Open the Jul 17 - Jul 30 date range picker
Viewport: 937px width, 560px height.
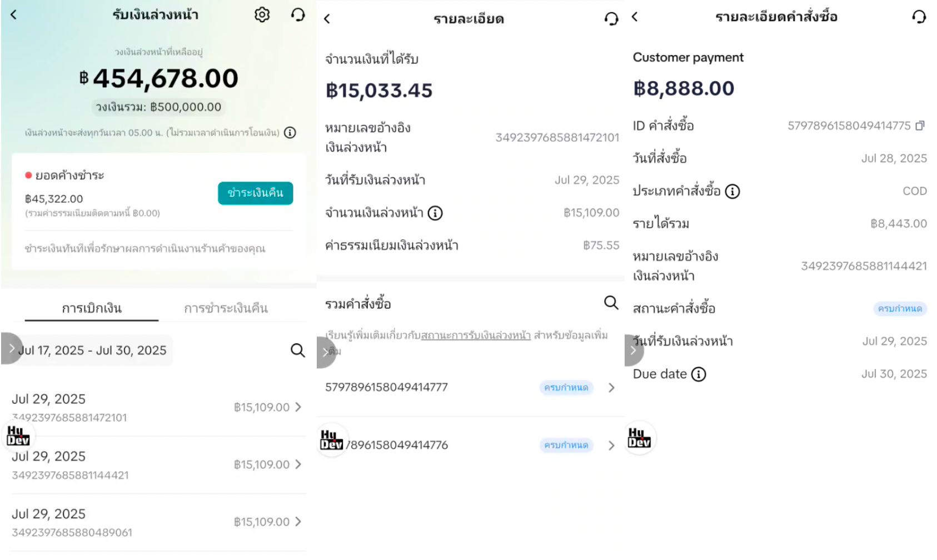93,351
